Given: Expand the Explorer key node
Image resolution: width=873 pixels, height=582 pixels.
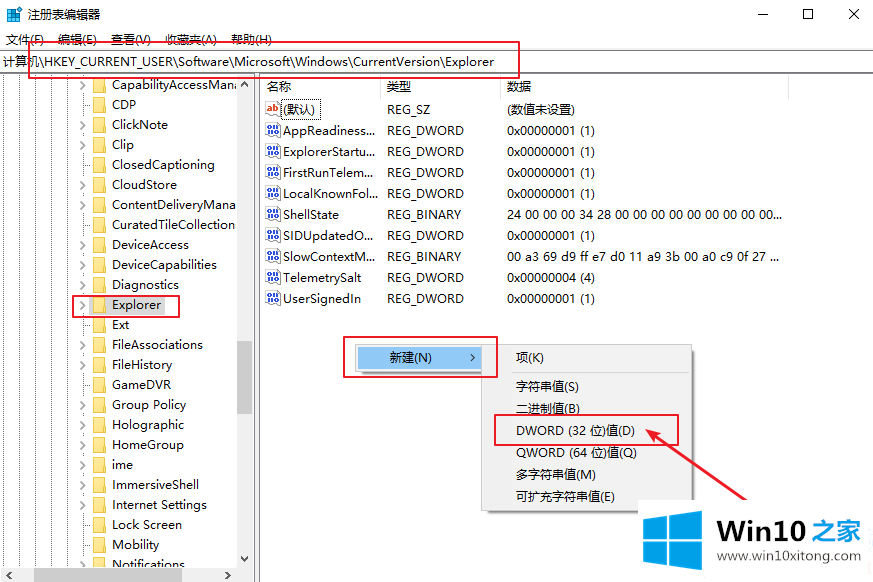Looking at the screenshot, I should point(82,305).
